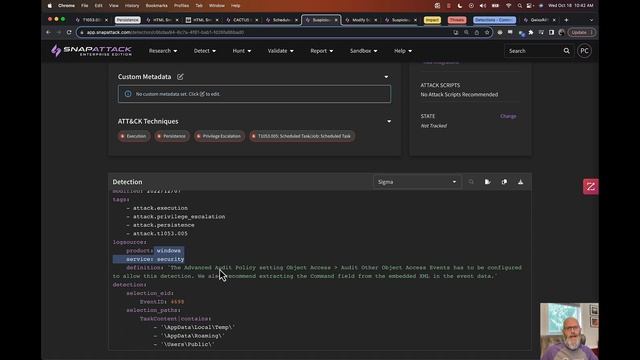The width and height of the screenshot is (640, 360).
Task: Select the red Threats tab group
Action: [x=457, y=20]
